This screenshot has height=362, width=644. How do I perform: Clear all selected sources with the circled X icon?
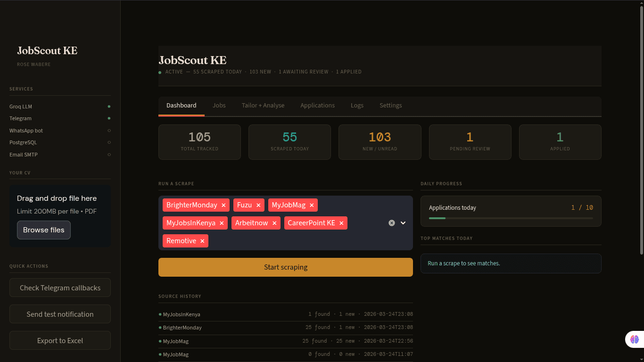coord(391,223)
